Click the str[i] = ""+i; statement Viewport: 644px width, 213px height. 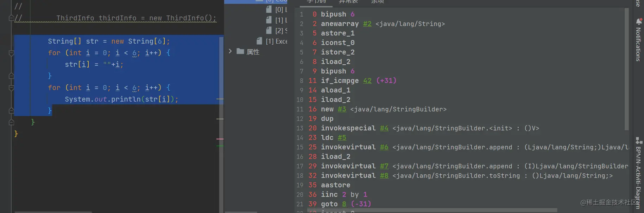94,65
